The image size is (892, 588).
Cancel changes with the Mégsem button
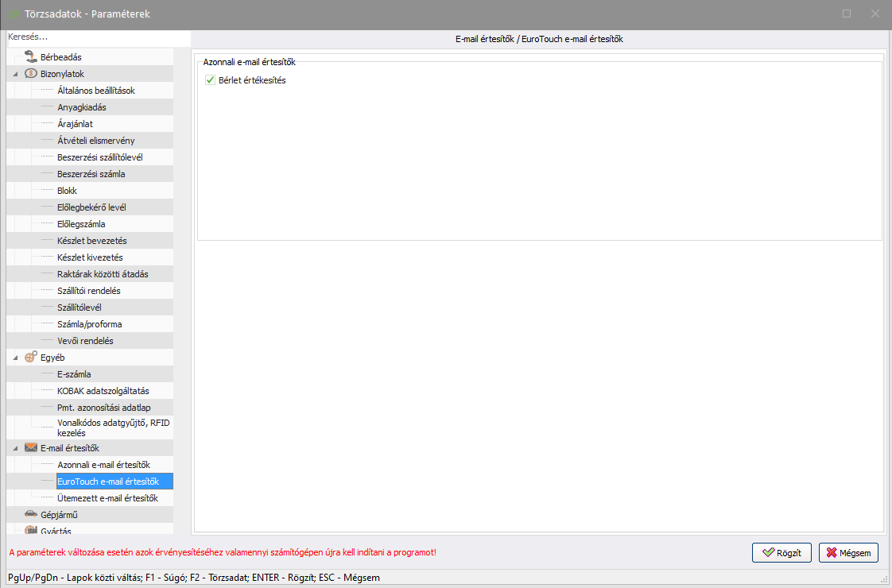[x=848, y=552]
